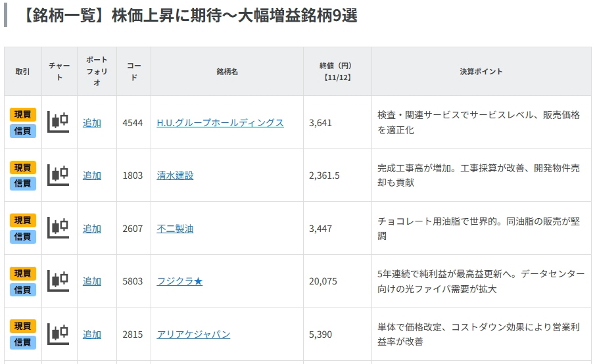Viewport: 595px width, 364px height.
Task: Add code 5803 to portfolio via 追加
Action: tap(92, 281)
